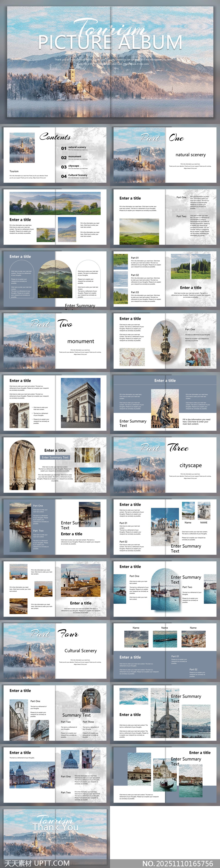This screenshot has width=220, height=868.
Task: Click the Tourism caption on Contents slide
Action: point(14,171)
